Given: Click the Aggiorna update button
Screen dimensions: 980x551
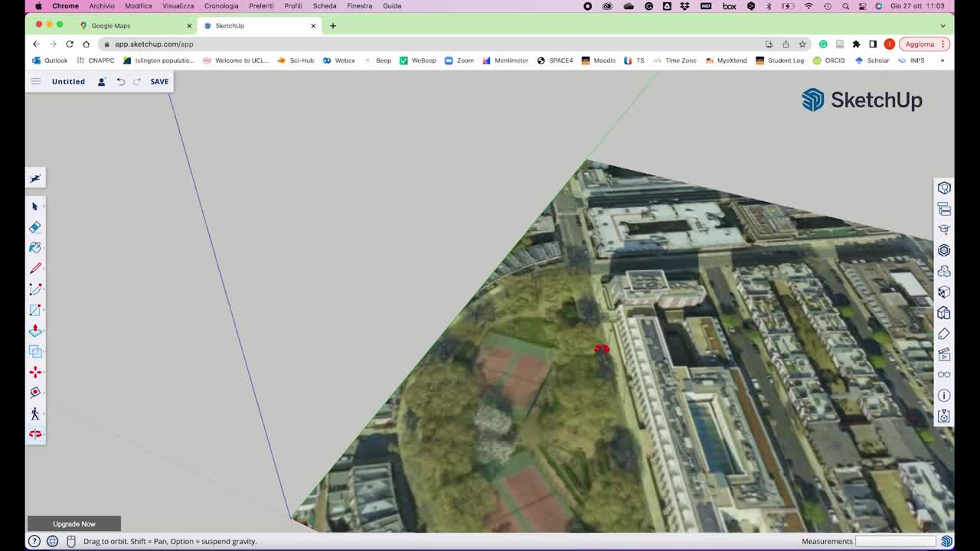Looking at the screenshot, I should 925,44.
